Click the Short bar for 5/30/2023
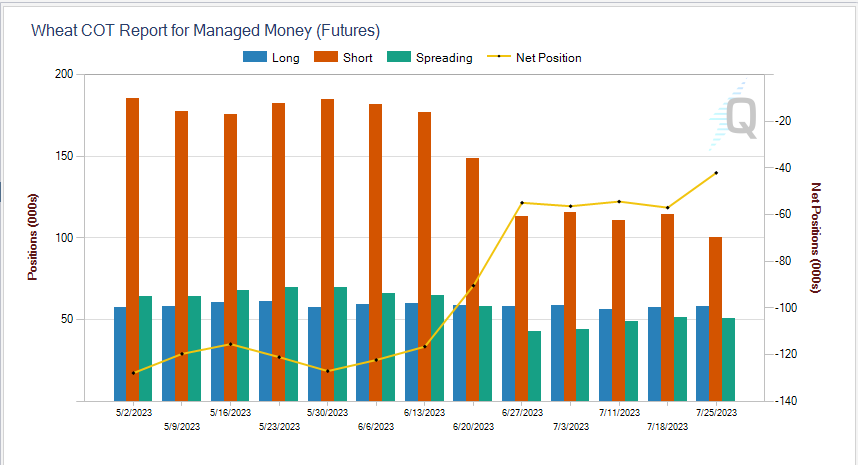858x465 pixels. [x=327, y=250]
